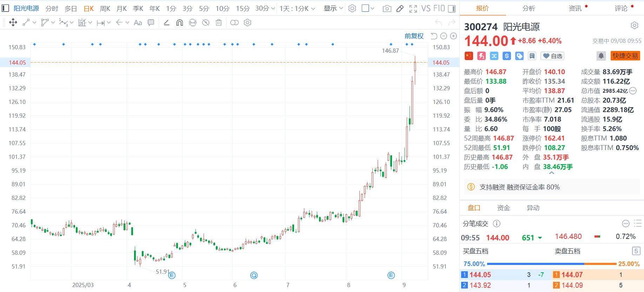
Task: Click the fullscreen expand icon
Action: tap(413, 8)
